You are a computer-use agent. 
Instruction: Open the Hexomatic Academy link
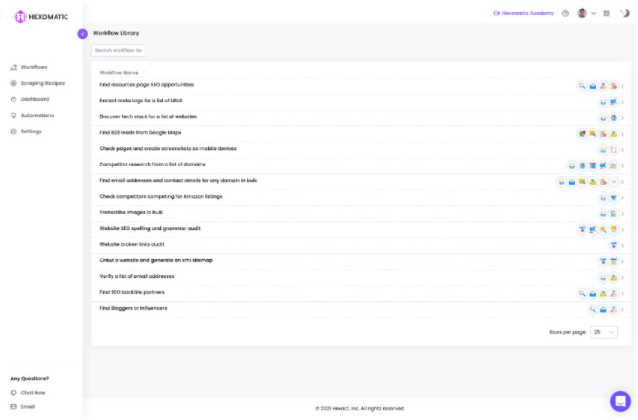523,13
